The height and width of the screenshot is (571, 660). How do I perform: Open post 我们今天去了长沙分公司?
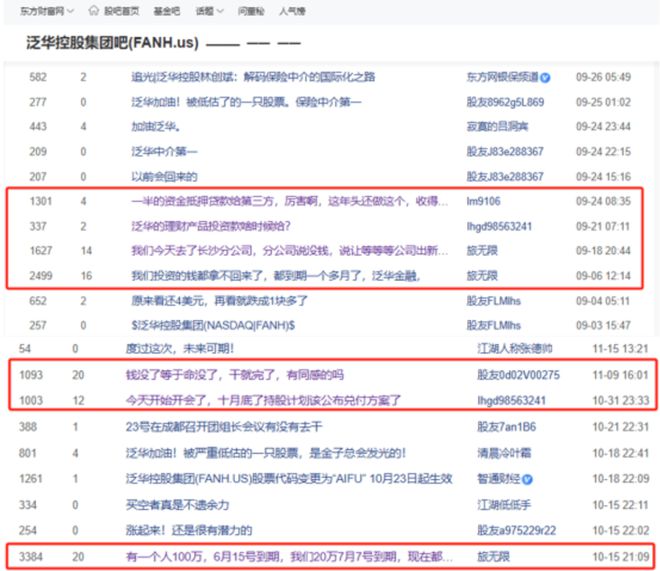289,251
